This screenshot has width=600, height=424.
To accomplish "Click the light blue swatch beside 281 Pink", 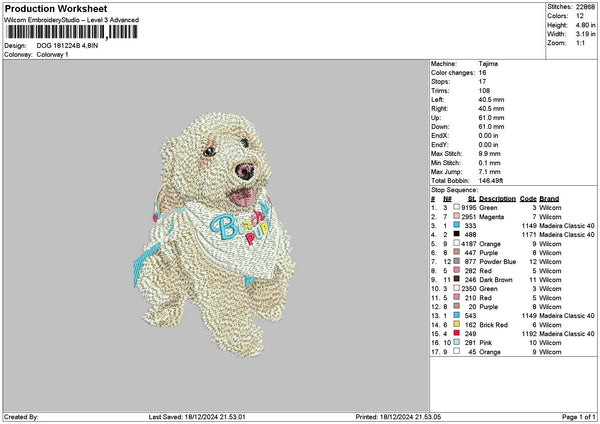I will (x=457, y=342).
